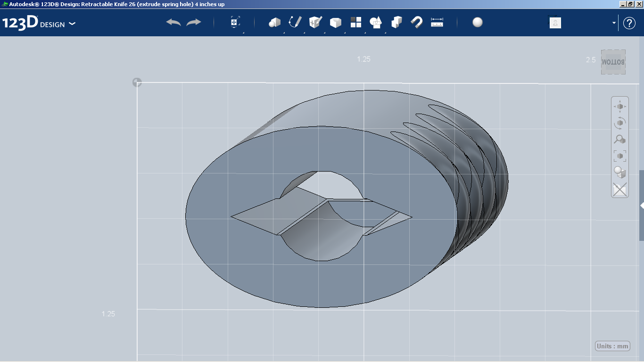Click the BOTTOM face of the view cube

pos(613,62)
